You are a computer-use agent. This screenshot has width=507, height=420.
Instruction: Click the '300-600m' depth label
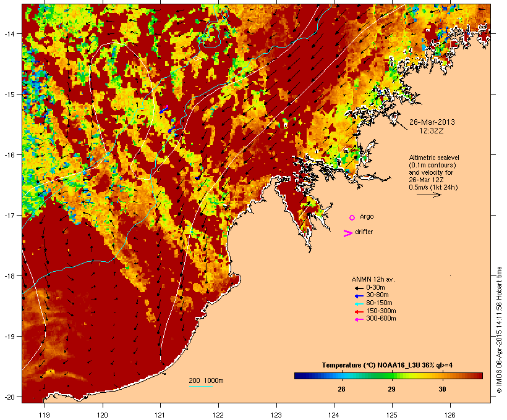click(x=381, y=319)
